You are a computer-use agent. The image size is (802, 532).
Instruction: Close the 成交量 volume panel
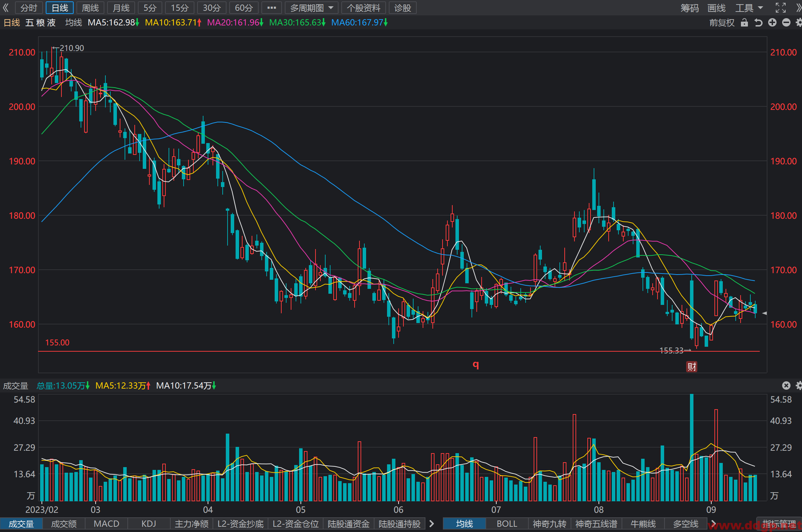[786, 385]
